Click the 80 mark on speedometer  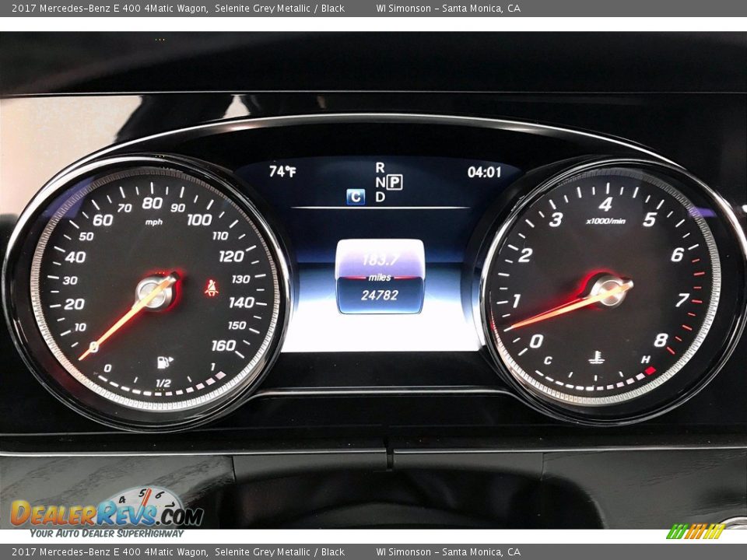(153, 203)
